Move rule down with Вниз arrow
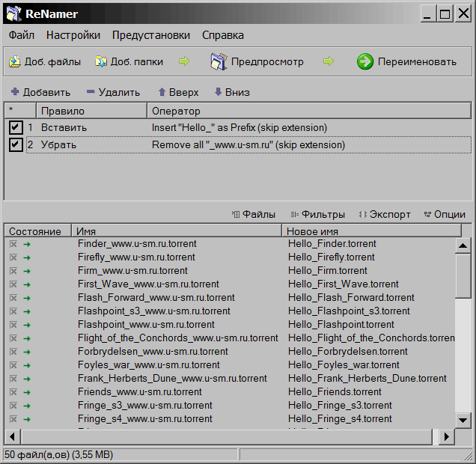 point(219,92)
